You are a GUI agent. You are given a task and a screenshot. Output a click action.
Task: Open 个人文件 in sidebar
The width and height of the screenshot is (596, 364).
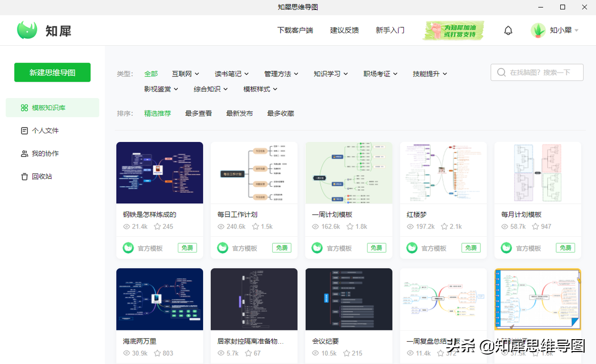pos(52,131)
